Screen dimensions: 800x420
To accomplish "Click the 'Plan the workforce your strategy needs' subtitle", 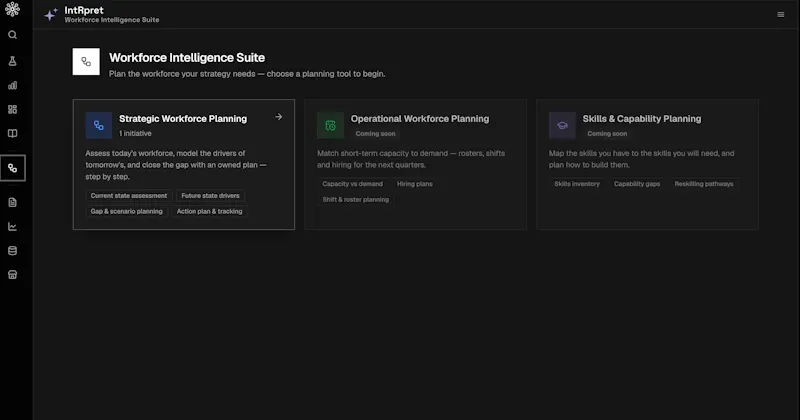I will tap(247, 74).
